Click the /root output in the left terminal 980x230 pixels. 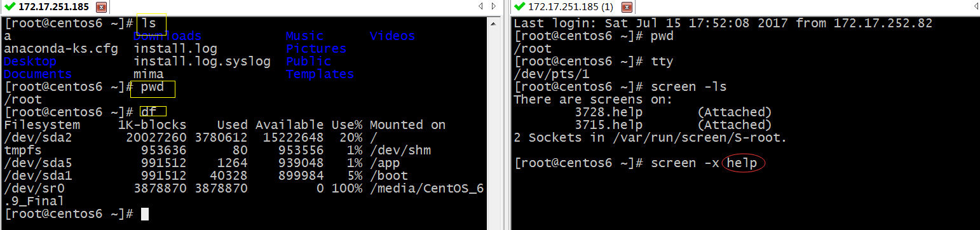(22, 100)
